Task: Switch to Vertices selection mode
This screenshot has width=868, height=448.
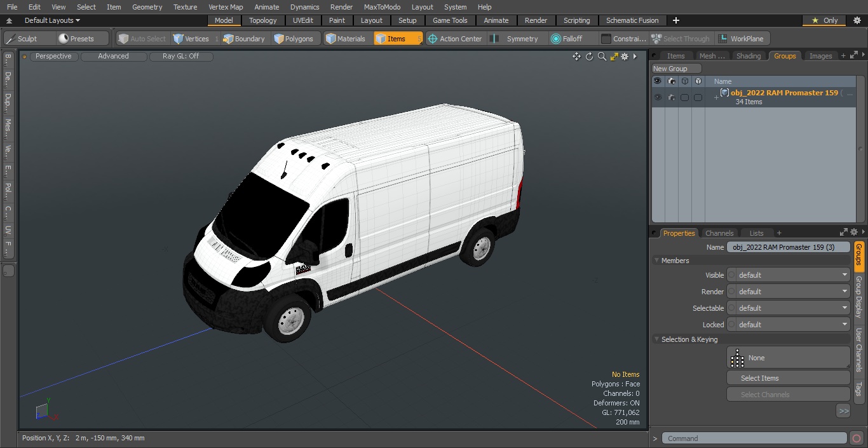Action: (x=196, y=39)
